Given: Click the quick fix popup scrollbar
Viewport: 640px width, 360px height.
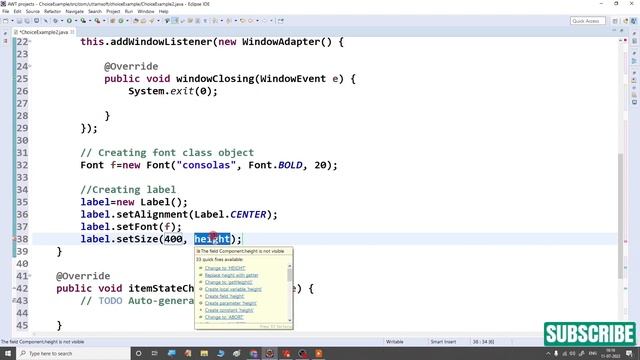Looking at the screenshot, I should pos(290,293).
